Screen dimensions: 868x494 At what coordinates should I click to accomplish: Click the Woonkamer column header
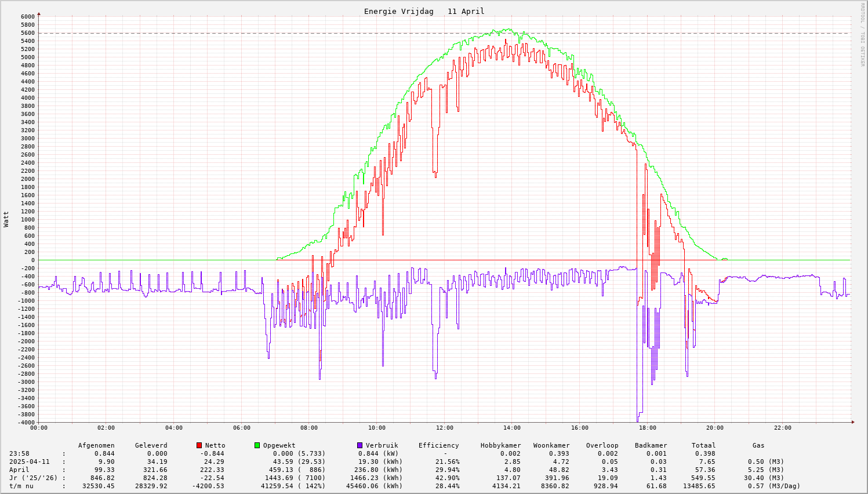click(x=551, y=445)
